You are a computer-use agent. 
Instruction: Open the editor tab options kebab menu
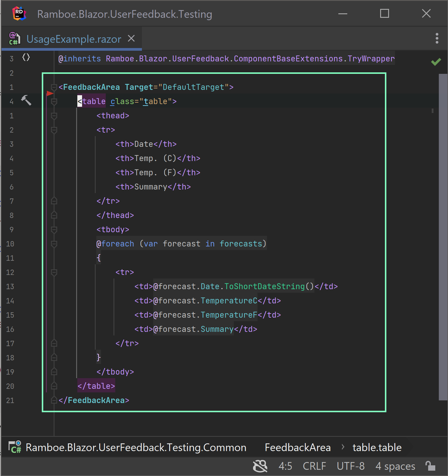pyautogui.click(x=437, y=38)
